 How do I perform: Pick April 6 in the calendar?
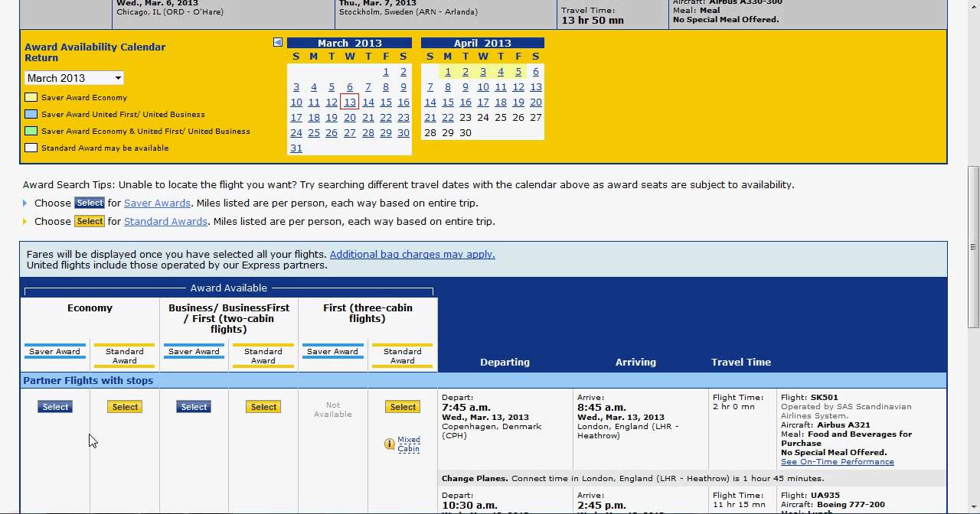[x=536, y=72]
